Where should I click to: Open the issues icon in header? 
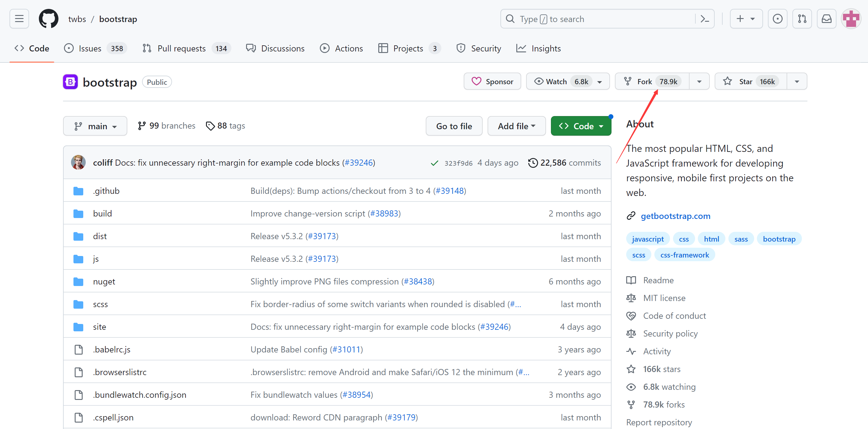(777, 19)
